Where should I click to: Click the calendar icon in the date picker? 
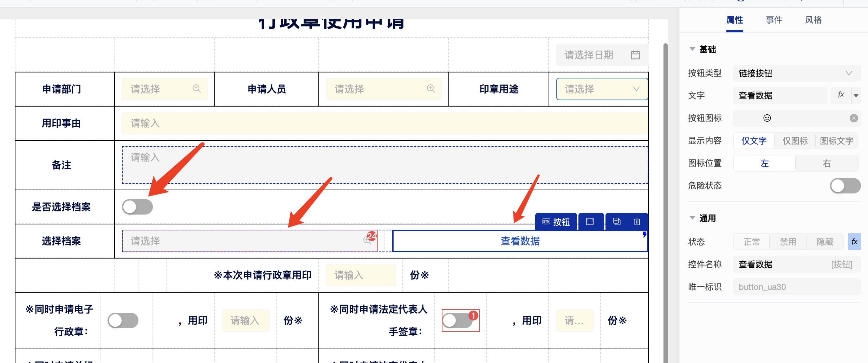[635, 55]
